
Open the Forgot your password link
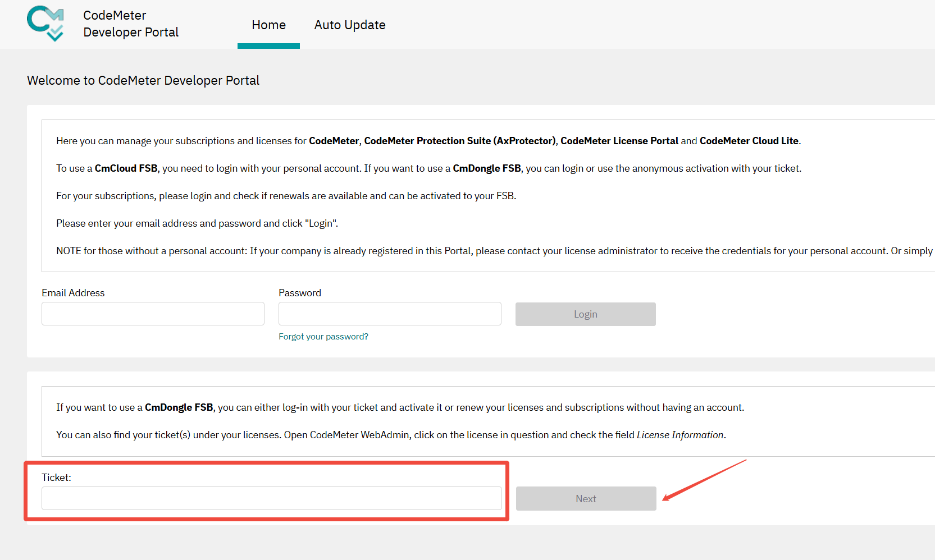[323, 337]
